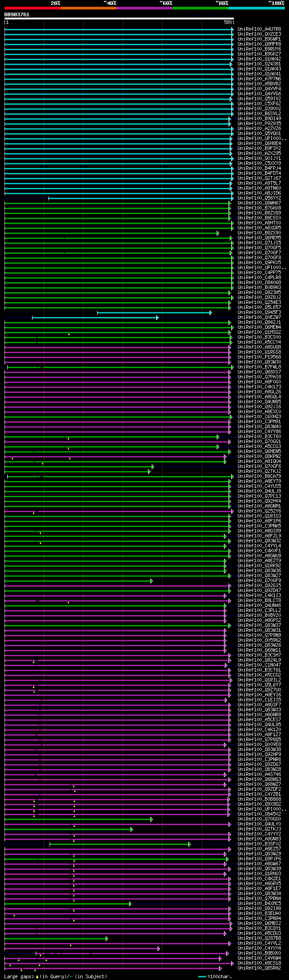The height and width of the screenshot is (980, 289).
Task: Select label UniRef100_C1EIS5
Action: pos(259,700)
